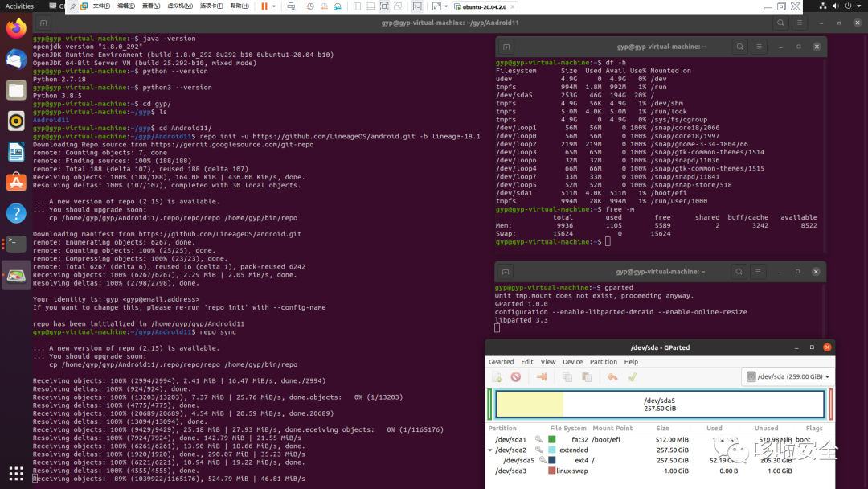Open the Files manager in the dock
This screenshot has height=489, width=868.
click(x=16, y=90)
